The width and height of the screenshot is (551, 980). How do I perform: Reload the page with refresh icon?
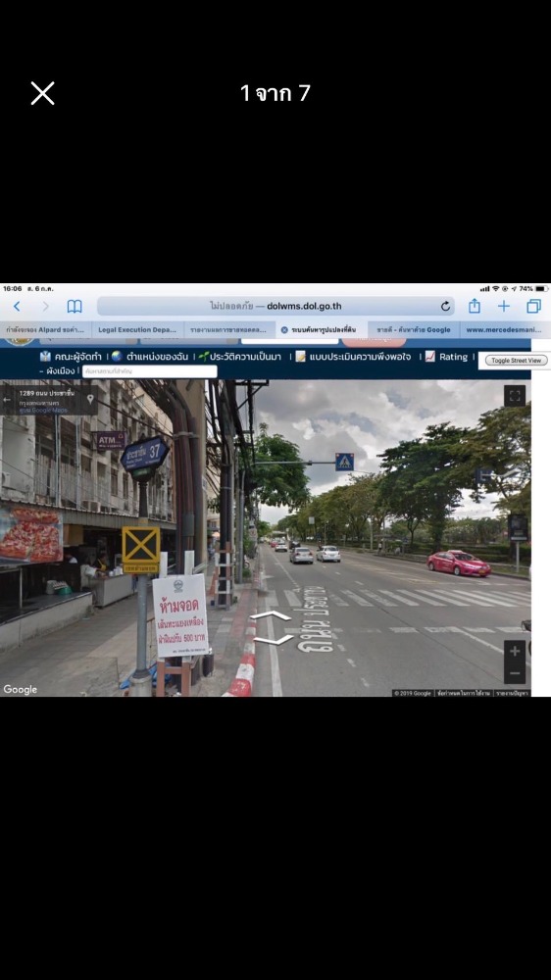point(445,306)
